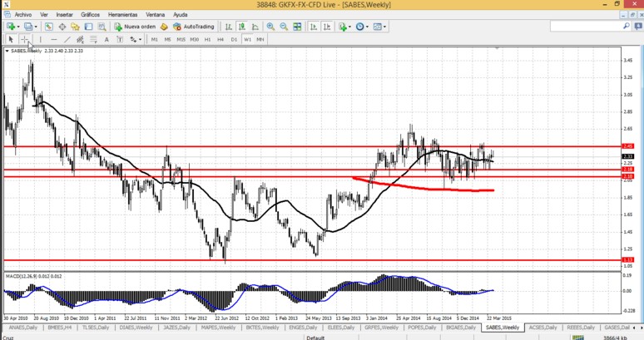644x340 pixels.
Task: Open the Gráficos menu
Action: [x=90, y=14]
